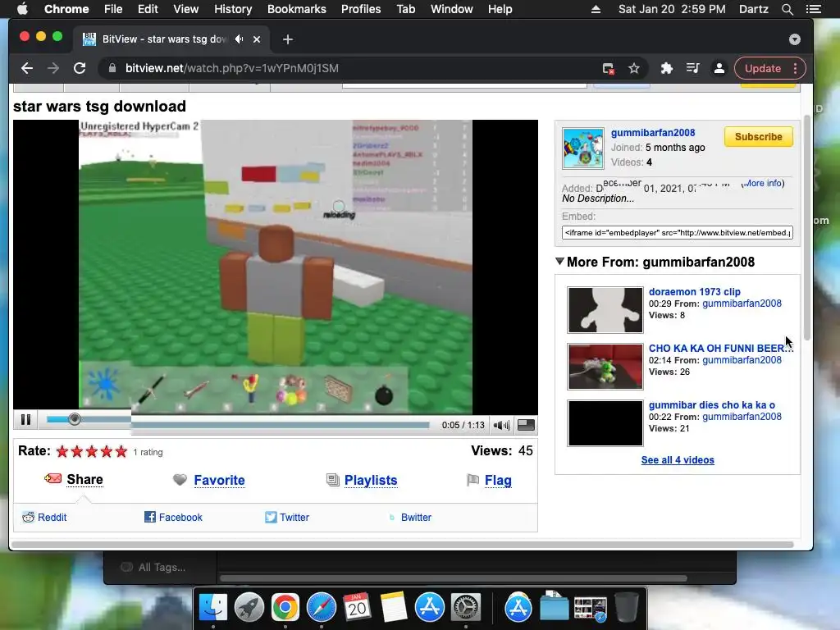The height and width of the screenshot is (630, 840).
Task: Click See all 4 videos
Action: click(x=677, y=460)
